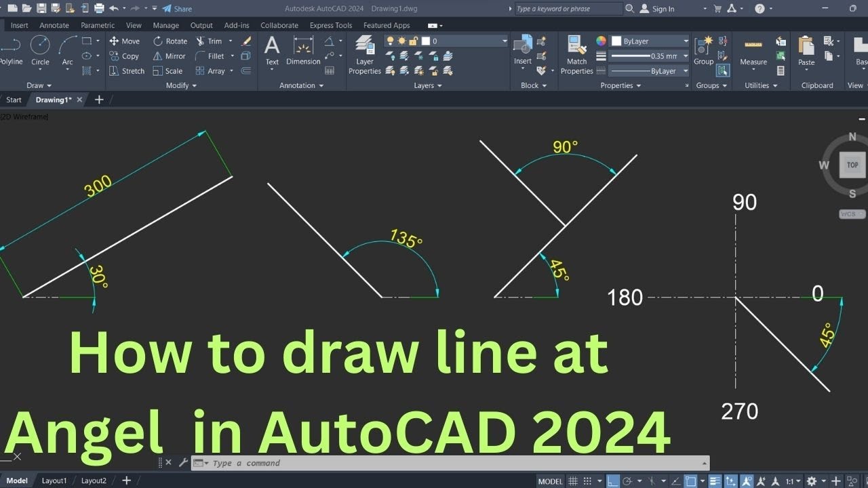Select the Circle drawing tool
Screen dimensions: 868x488
point(40,50)
